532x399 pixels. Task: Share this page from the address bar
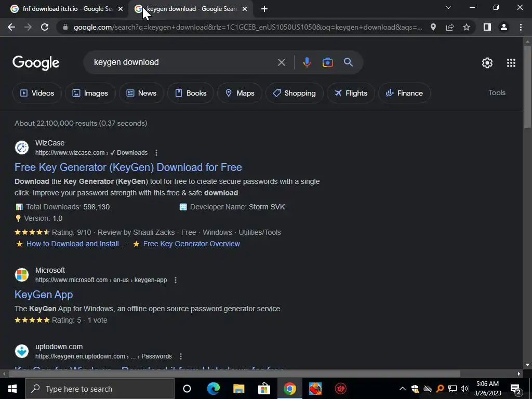coord(450,27)
